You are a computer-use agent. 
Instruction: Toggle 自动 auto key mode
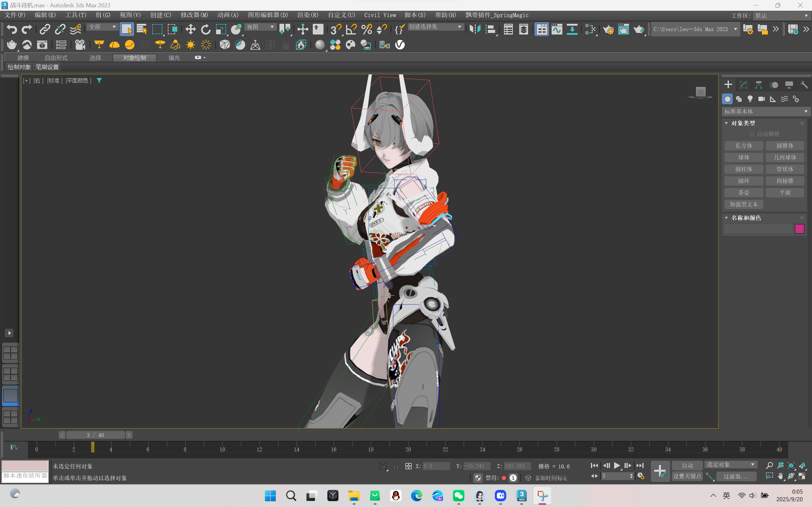pyautogui.click(x=687, y=465)
